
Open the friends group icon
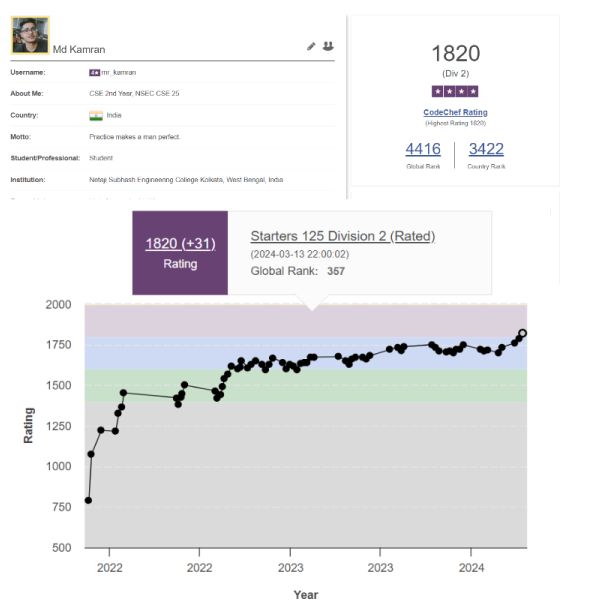(x=328, y=46)
